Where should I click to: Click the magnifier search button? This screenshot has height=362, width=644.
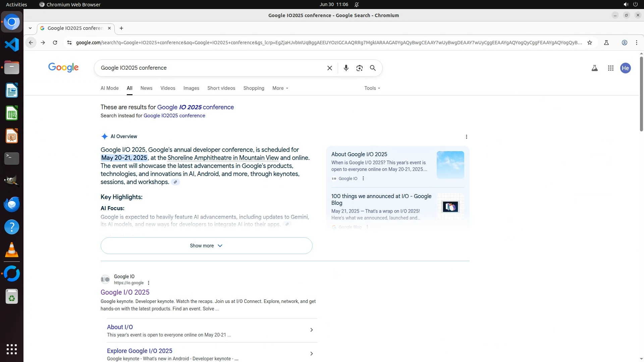[373, 68]
